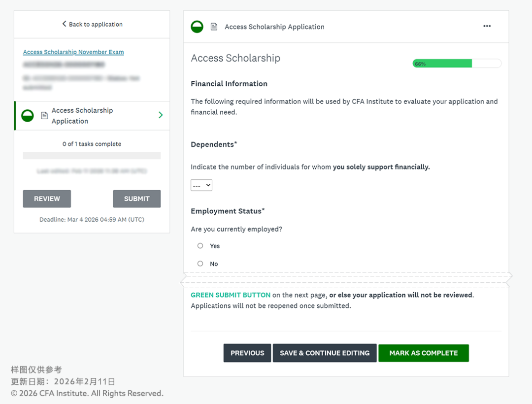Select No for currently employed
This screenshot has width=532, height=404.
coord(200,264)
